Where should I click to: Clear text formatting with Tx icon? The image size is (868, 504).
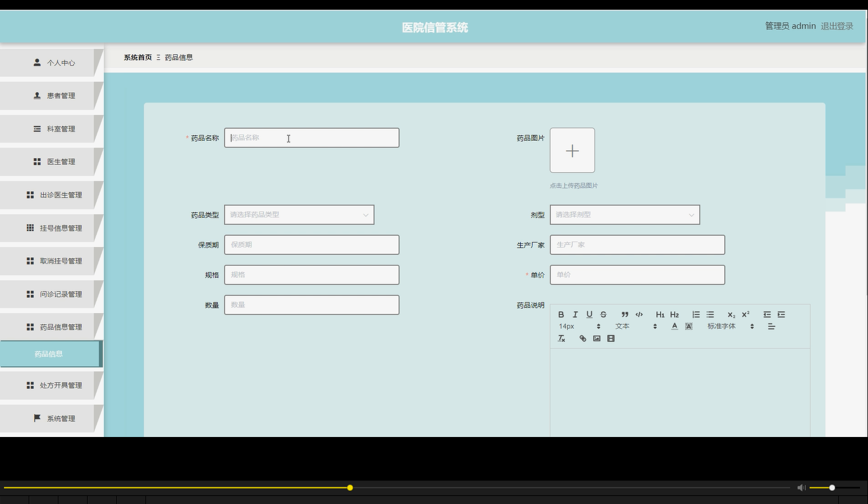point(561,338)
